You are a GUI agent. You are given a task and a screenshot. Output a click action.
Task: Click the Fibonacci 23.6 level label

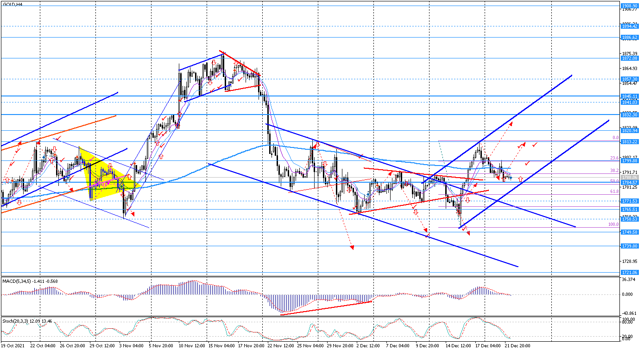615,158
